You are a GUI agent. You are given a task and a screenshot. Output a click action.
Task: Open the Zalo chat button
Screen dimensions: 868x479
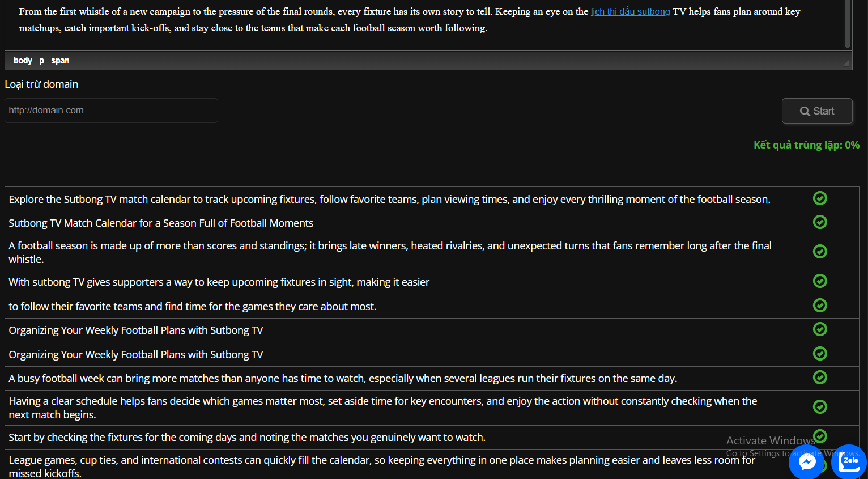849,463
